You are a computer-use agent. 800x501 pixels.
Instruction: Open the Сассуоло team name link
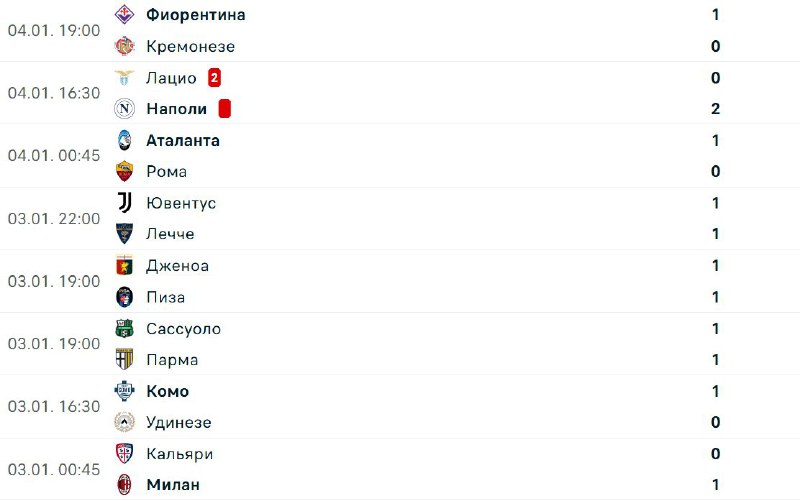coord(183,328)
